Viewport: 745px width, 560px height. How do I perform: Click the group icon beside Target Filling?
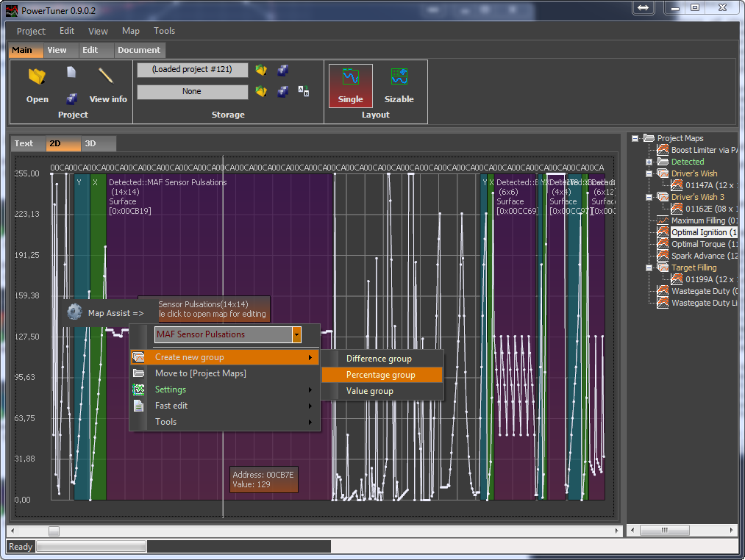coord(663,268)
